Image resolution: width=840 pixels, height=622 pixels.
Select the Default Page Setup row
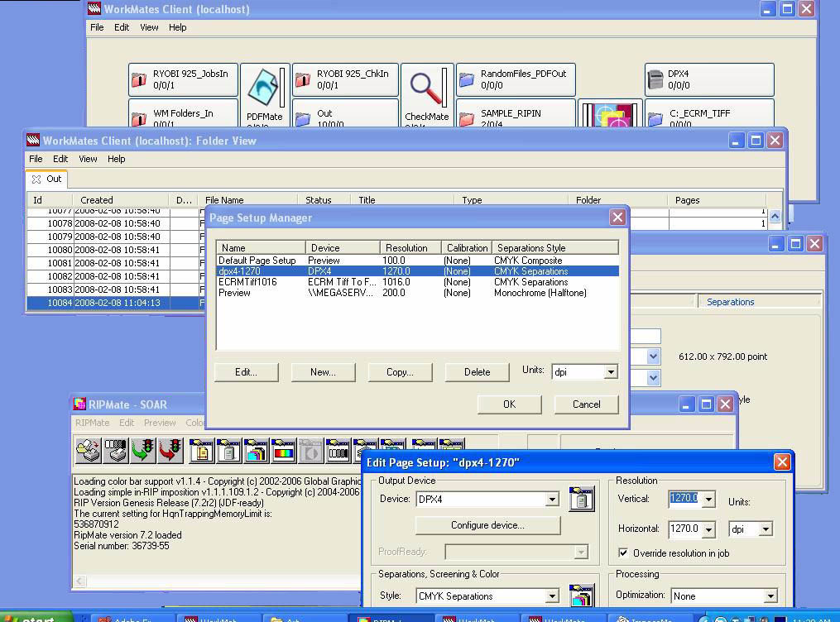417,261
